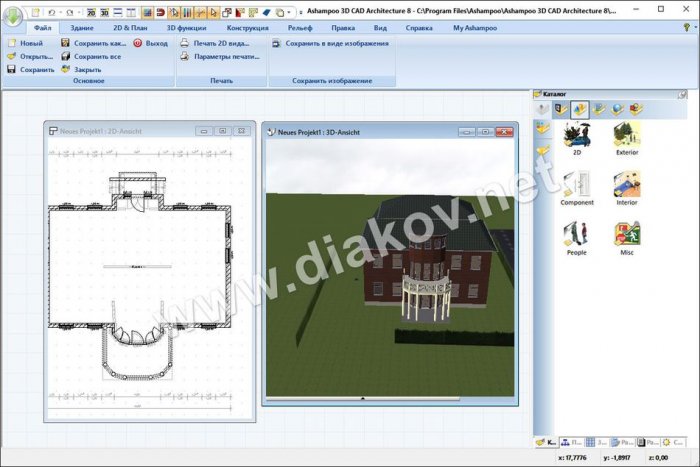Open the People catalog folder

[577, 236]
